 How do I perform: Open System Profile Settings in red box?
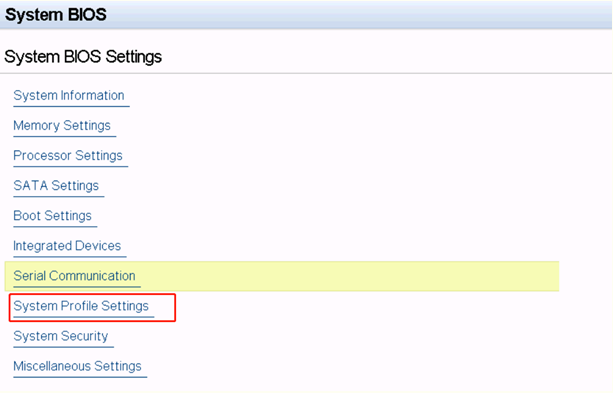click(x=81, y=306)
